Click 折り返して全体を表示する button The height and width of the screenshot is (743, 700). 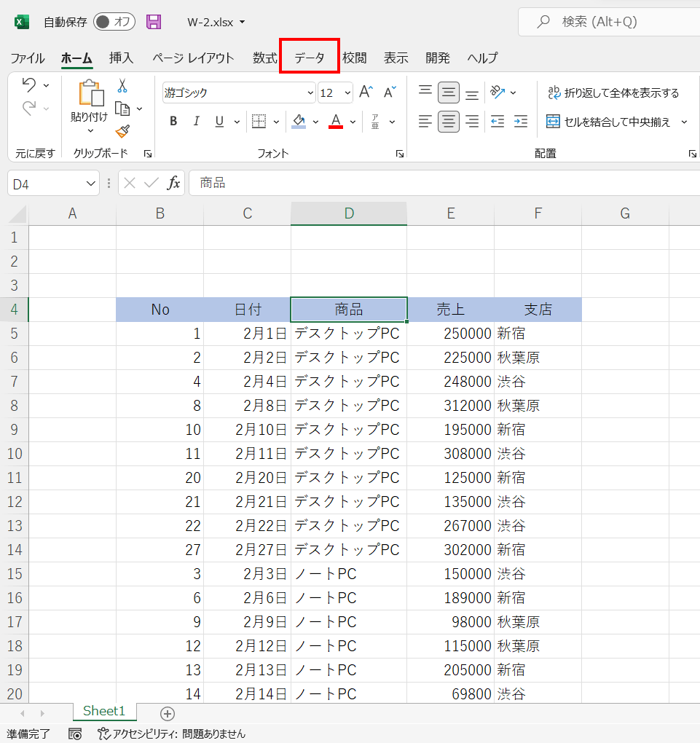pos(613,93)
